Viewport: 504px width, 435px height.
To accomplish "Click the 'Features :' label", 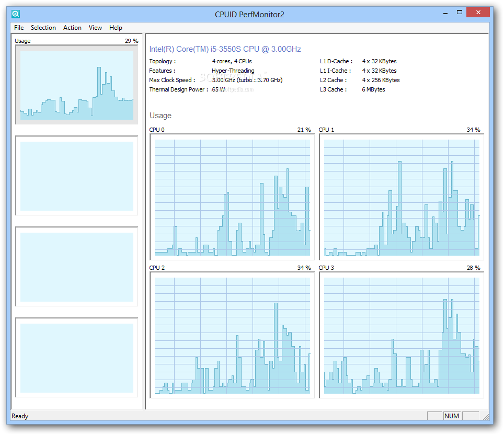I will pyautogui.click(x=162, y=71).
